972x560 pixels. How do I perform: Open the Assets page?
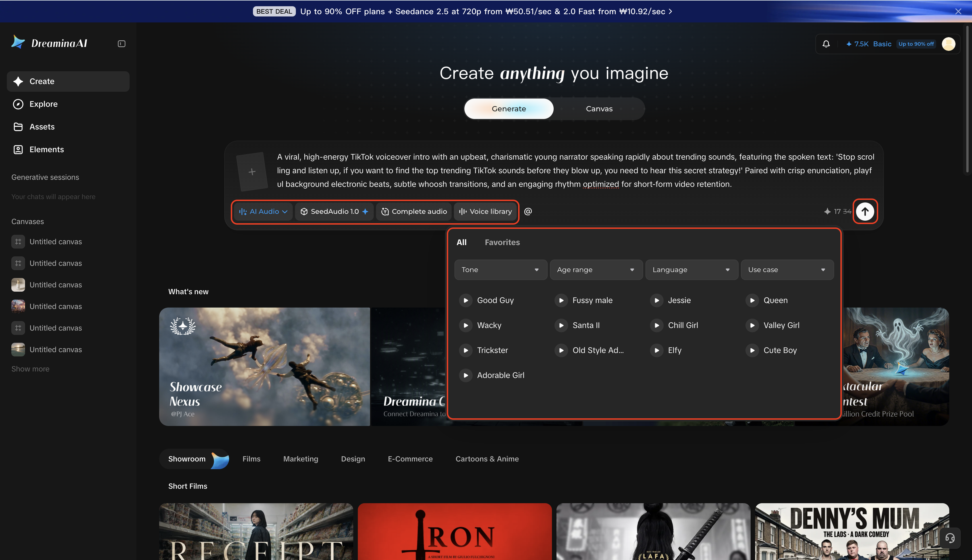(68, 127)
